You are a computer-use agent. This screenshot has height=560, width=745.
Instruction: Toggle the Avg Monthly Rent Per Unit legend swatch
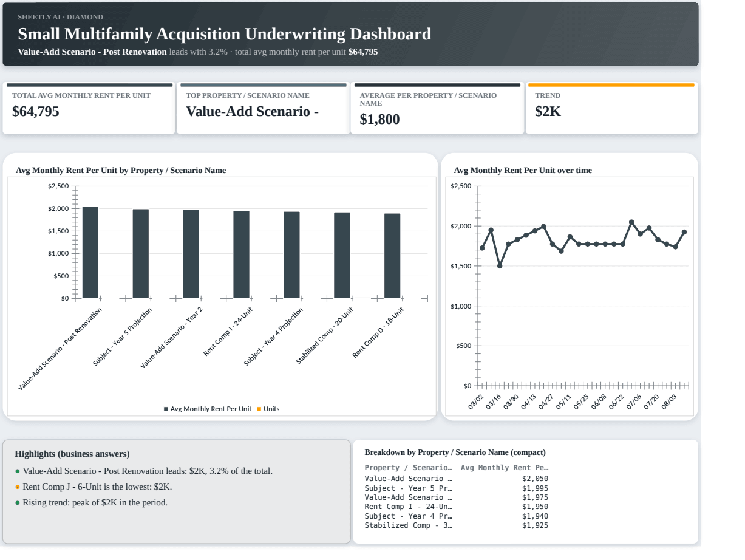click(x=166, y=409)
